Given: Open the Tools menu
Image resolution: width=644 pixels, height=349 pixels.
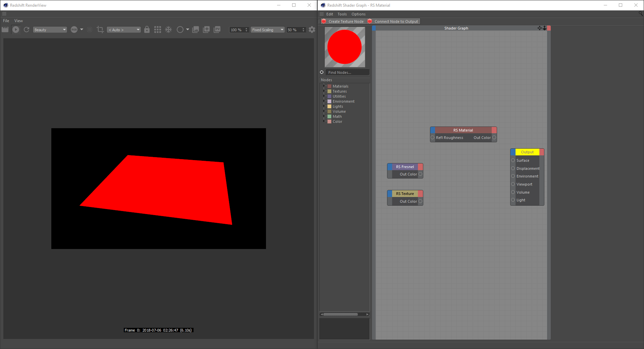Looking at the screenshot, I should (342, 14).
